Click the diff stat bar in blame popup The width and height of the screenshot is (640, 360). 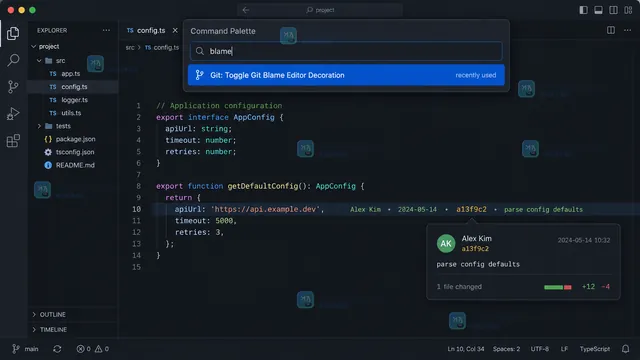pyautogui.click(x=558, y=287)
